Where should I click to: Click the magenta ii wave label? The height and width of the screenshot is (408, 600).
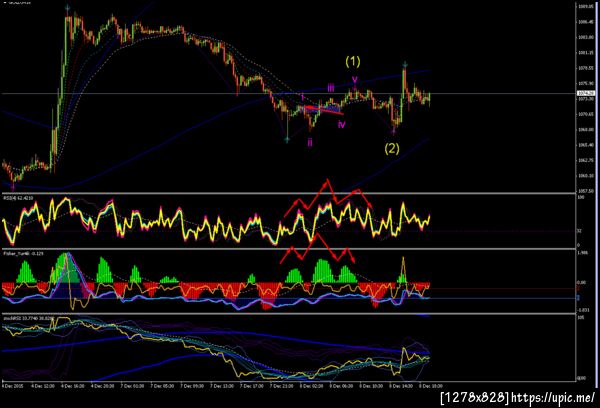(310, 142)
